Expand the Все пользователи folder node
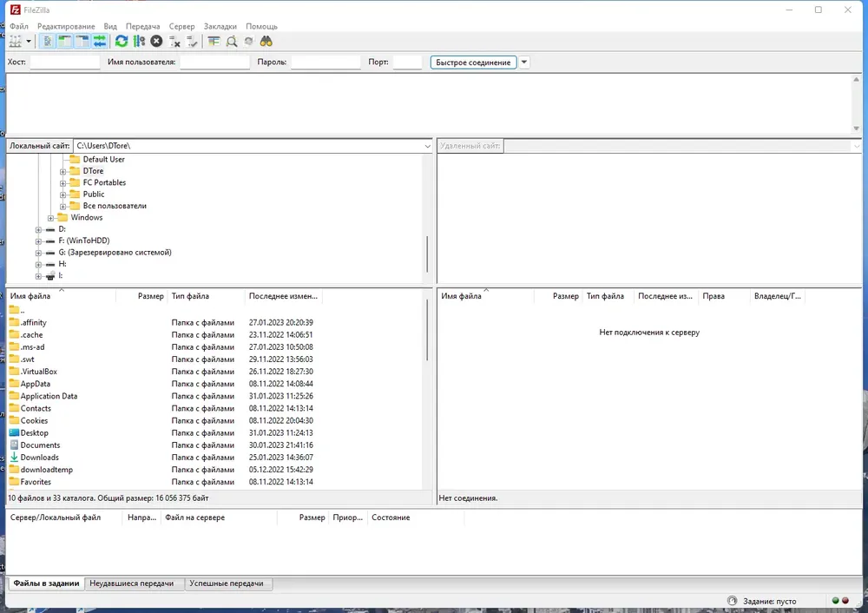Screen dimensions: 868x613 click(x=63, y=207)
